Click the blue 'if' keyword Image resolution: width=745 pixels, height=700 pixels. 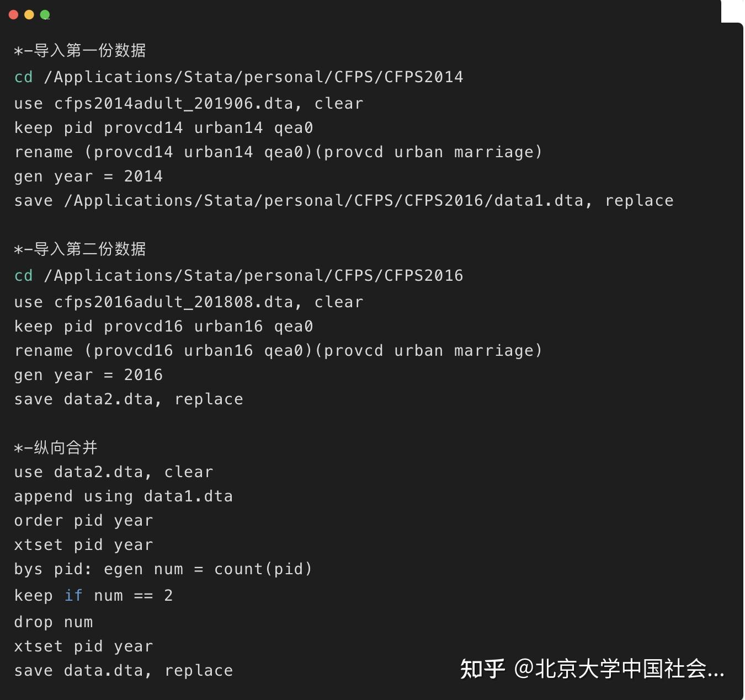point(73,596)
